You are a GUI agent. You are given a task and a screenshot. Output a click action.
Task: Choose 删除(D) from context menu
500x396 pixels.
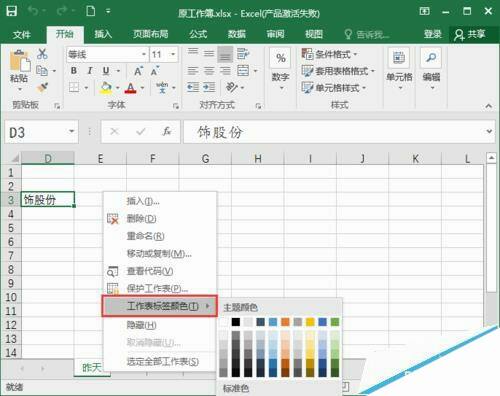160,219
